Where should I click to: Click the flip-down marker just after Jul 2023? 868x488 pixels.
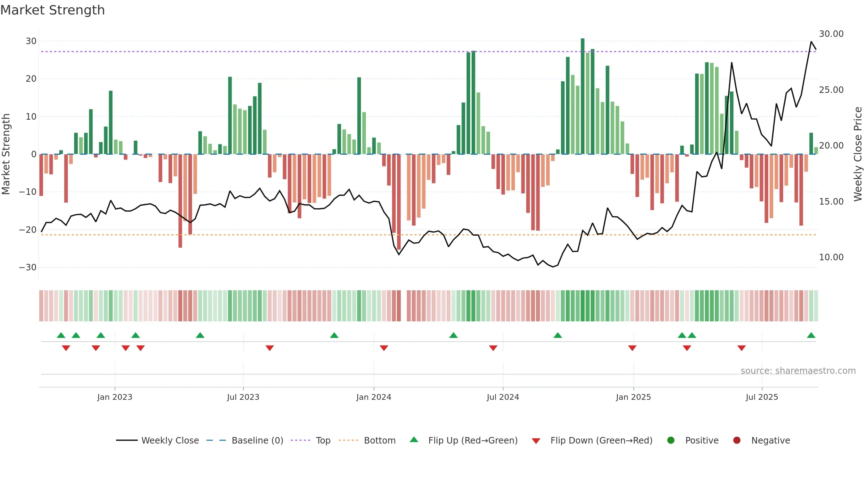tap(270, 348)
